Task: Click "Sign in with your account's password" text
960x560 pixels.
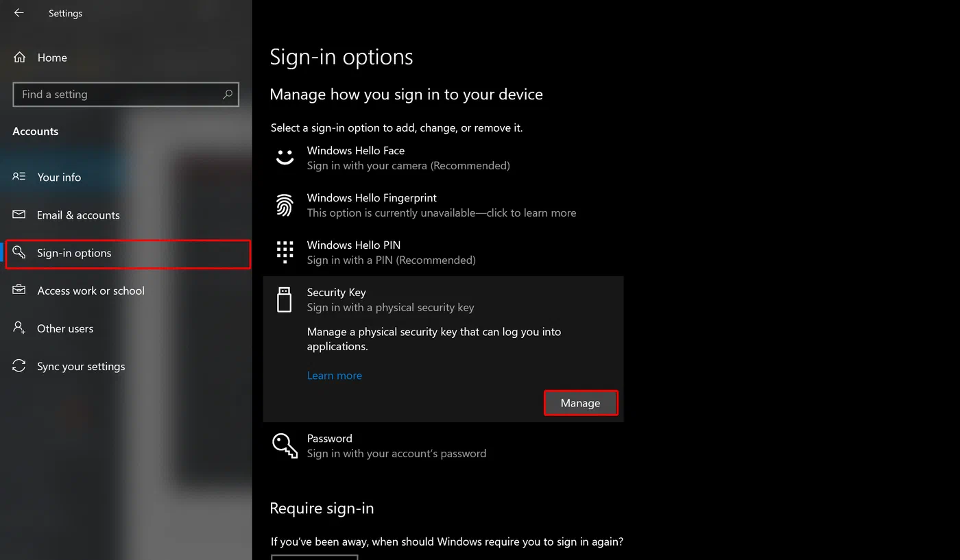Action: click(397, 454)
